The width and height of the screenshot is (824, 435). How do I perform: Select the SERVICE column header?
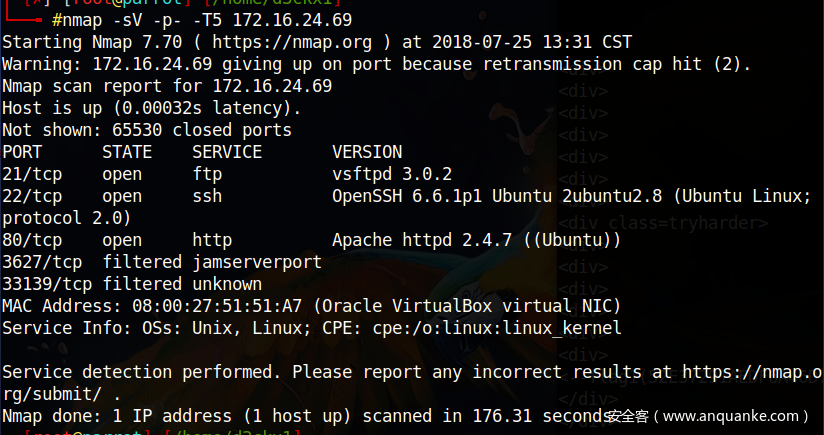click(x=227, y=152)
